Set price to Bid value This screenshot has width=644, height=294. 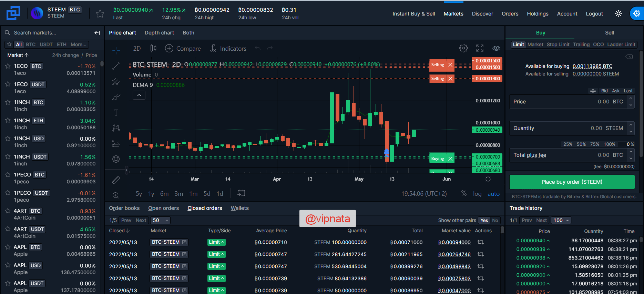[604, 91]
